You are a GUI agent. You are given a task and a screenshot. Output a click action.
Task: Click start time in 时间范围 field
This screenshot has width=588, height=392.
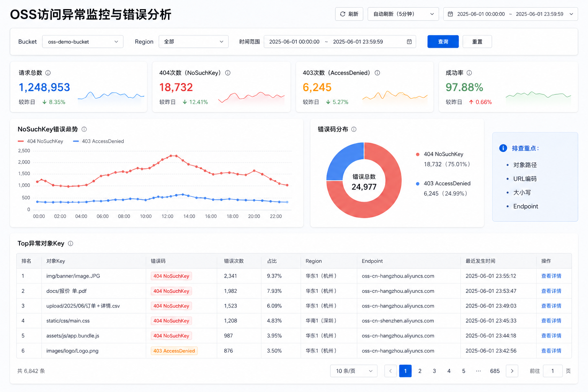pyautogui.click(x=294, y=42)
